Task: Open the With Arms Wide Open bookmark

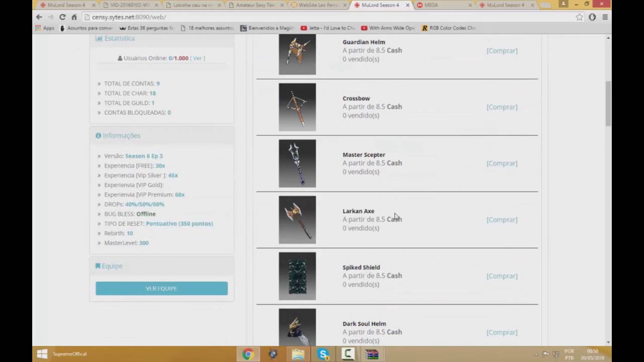Action: pyautogui.click(x=388, y=28)
